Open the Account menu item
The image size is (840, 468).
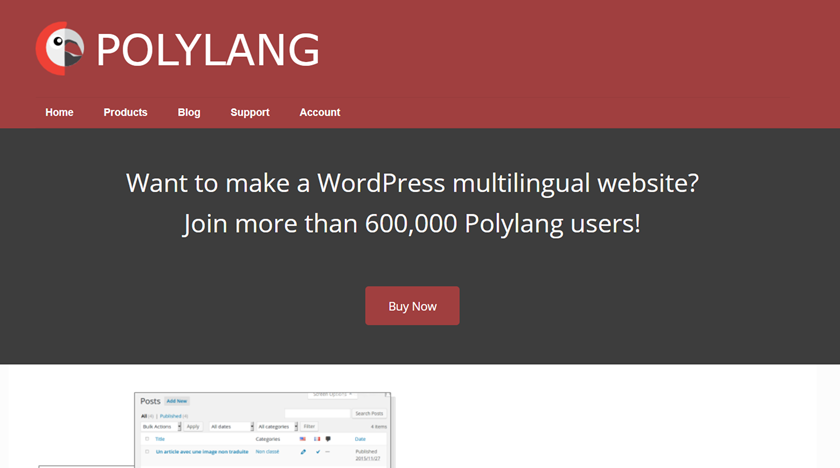320,112
